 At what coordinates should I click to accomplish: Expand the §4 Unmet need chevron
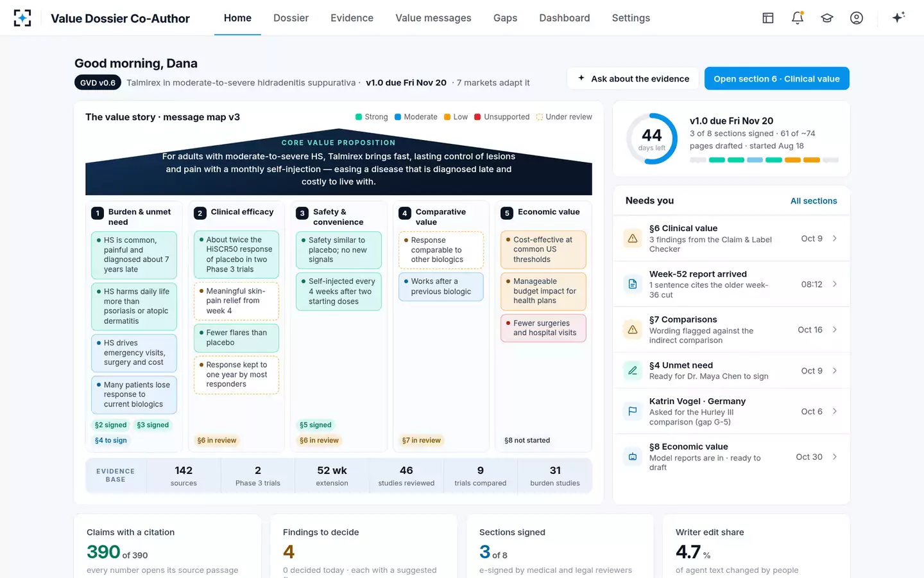[x=835, y=371]
